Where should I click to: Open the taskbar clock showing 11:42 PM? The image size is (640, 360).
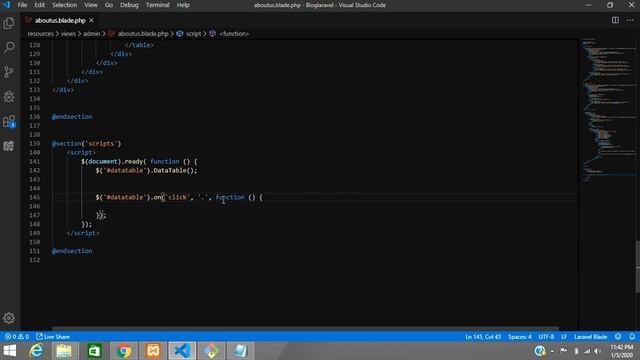622,351
